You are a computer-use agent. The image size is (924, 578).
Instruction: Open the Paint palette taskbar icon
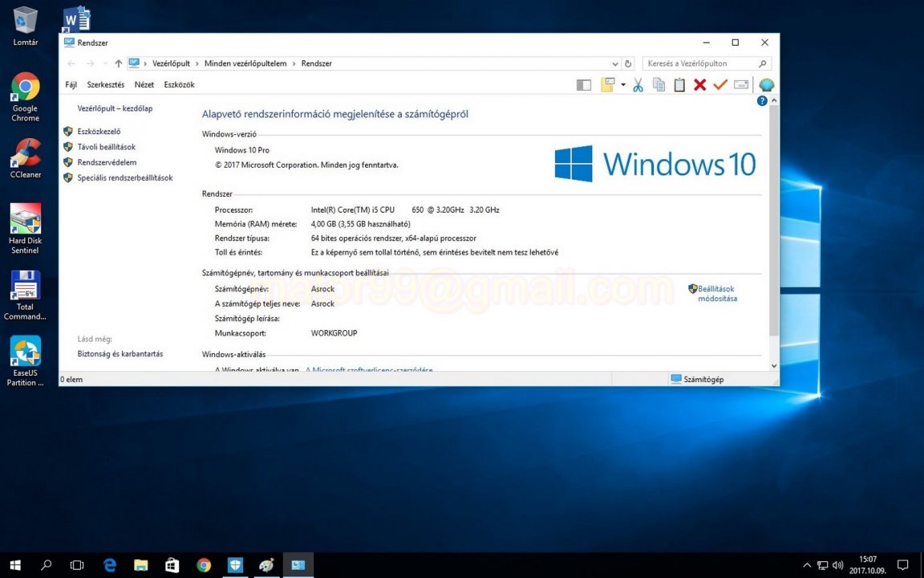tap(266, 565)
